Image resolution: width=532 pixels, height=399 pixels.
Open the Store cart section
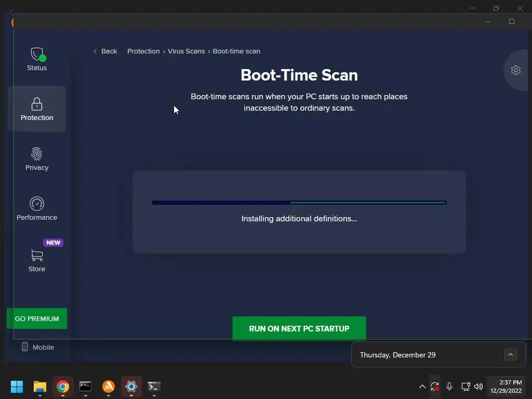click(37, 261)
